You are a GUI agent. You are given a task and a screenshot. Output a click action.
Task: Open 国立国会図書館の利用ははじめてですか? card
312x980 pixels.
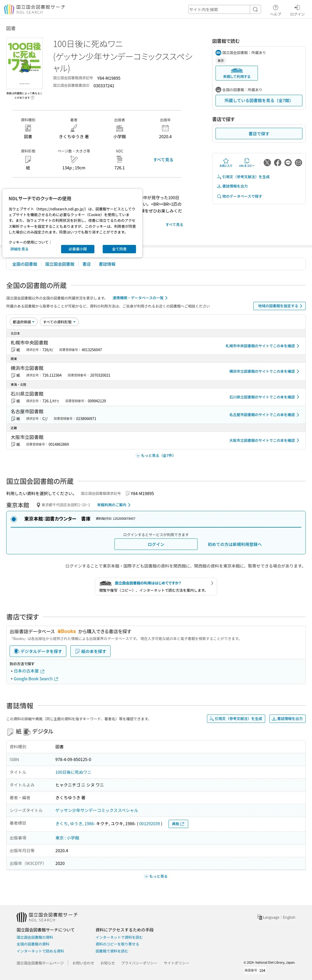(x=156, y=586)
